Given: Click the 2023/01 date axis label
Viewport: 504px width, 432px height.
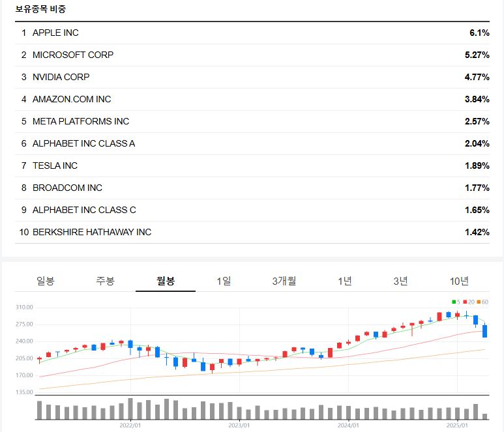Looking at the screenshot, I should 239,425.
